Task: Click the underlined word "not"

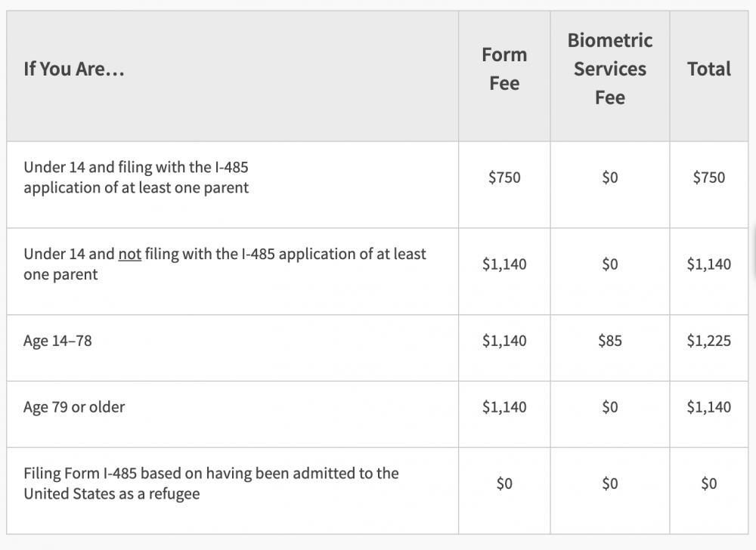Action: tap(129, 255)
